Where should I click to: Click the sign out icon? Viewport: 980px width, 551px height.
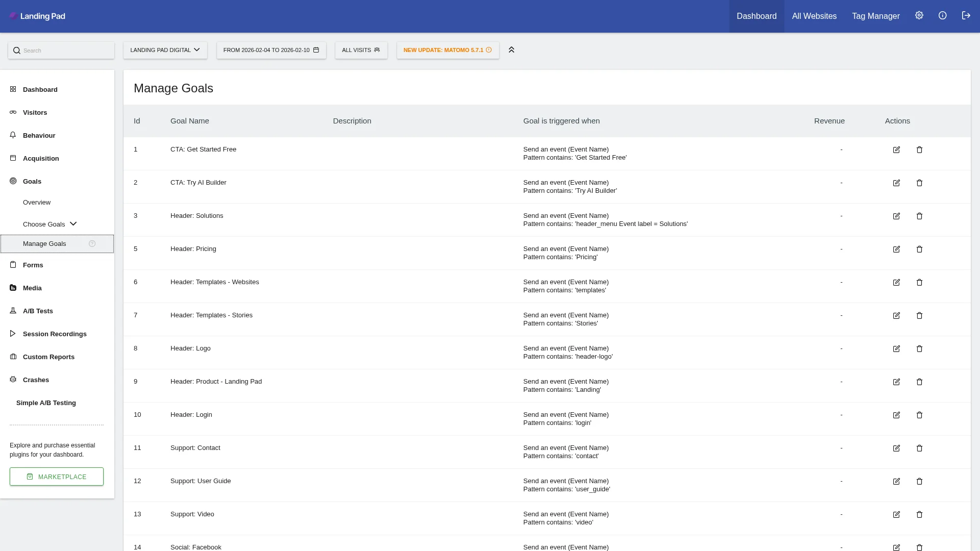[966, 16]
